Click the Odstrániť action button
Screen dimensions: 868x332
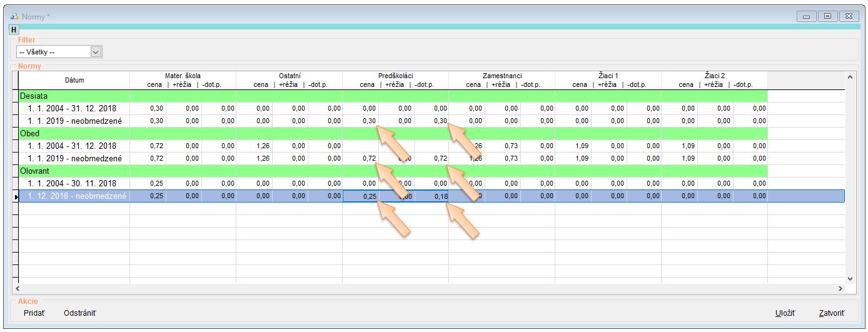click(80, 313)
